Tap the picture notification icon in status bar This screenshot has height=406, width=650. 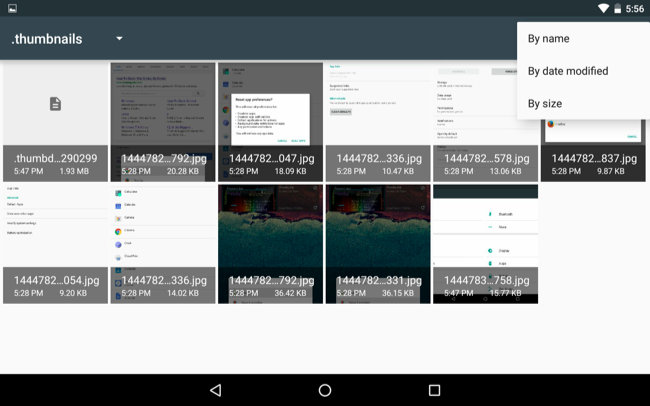[x=12, y=8]
